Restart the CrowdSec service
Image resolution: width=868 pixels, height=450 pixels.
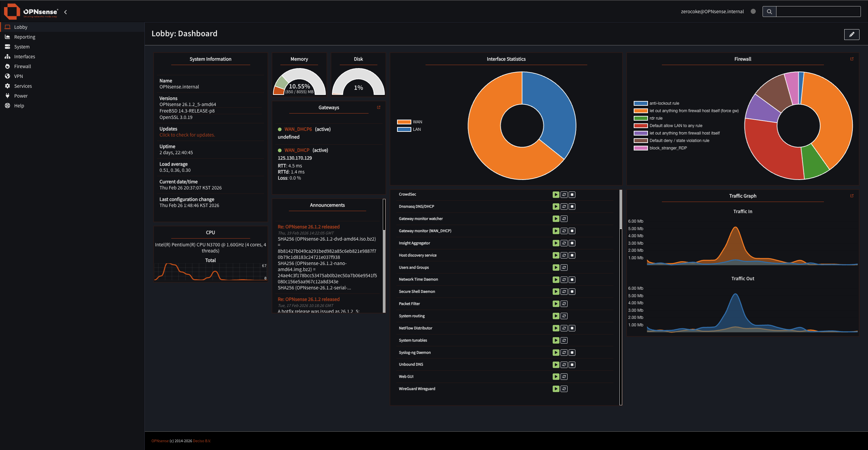[564, 195]
